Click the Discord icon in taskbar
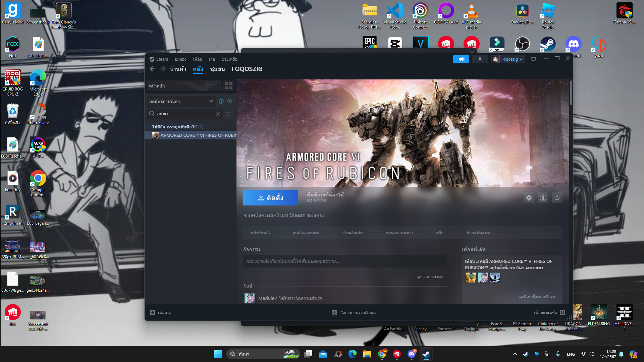 411,354
